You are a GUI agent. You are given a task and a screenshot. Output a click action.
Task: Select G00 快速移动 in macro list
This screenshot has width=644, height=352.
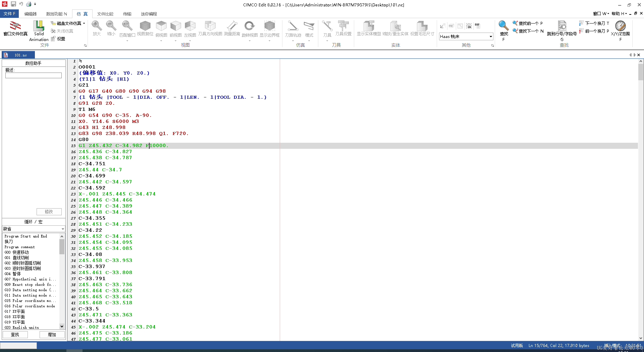pyautogui.click(x=17, y=252)
